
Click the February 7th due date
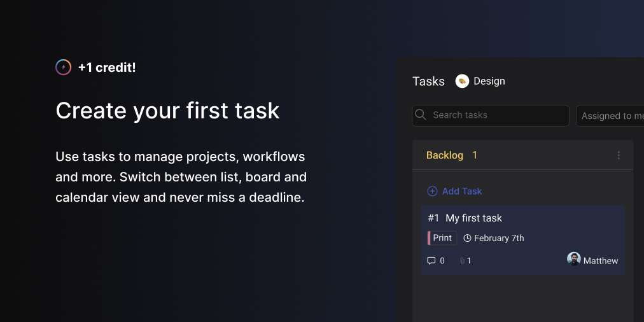tap(499, 239)
